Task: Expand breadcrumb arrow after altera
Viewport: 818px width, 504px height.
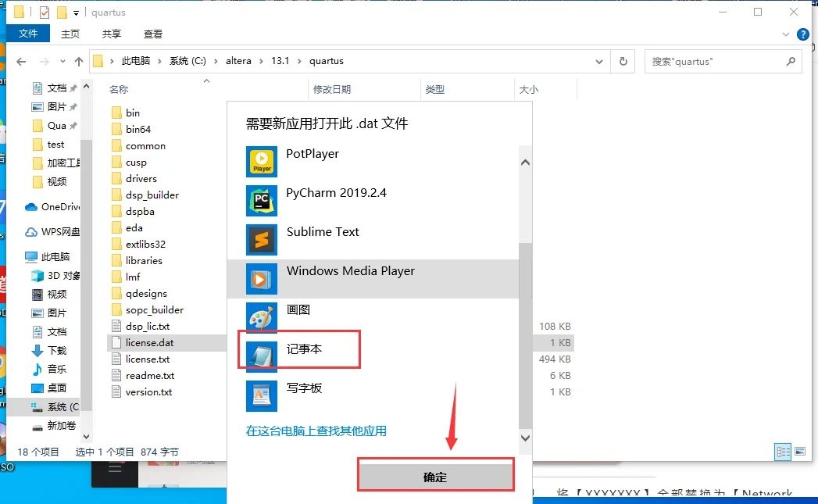Action: tap(261, 61)
